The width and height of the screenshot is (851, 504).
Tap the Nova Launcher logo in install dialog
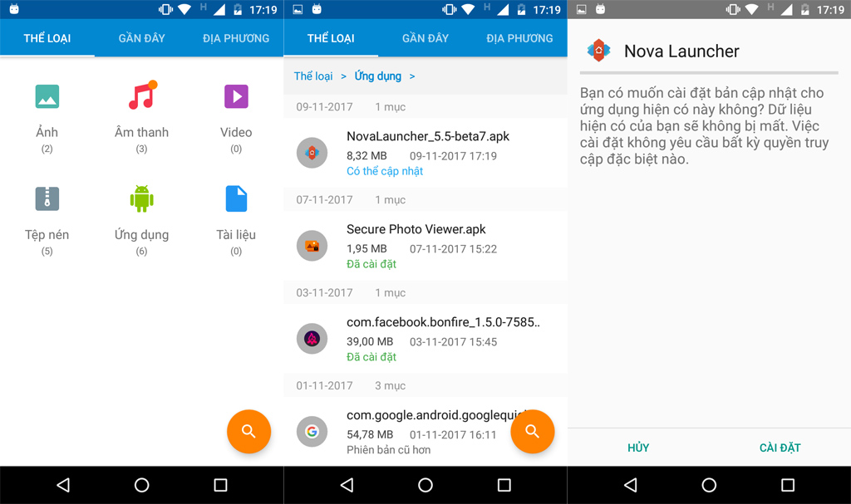598,51
